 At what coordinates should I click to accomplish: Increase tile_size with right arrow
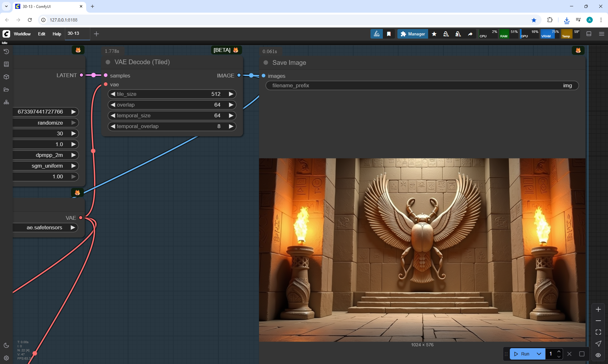click(231, 94)
